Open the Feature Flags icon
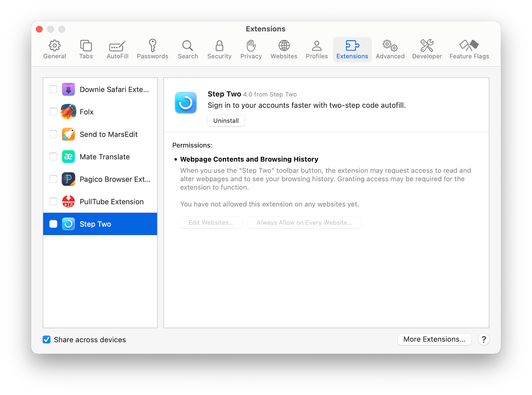The image size is (532, 395). point(469,45)
